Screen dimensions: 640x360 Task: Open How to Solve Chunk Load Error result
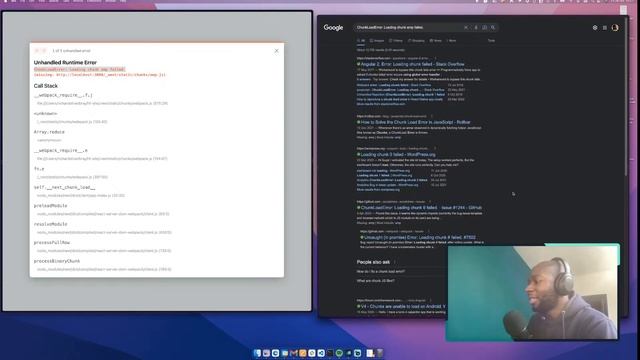(416, 122)
